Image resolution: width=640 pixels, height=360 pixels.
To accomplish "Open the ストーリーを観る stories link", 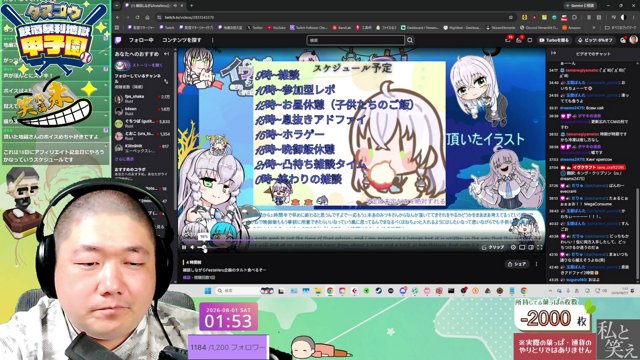I will [x=139, y=65].
